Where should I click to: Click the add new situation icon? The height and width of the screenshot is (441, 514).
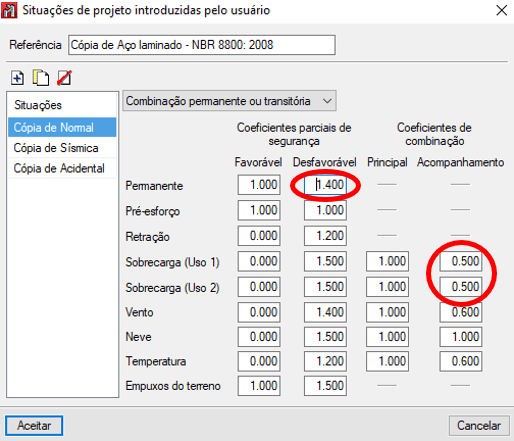17,78
